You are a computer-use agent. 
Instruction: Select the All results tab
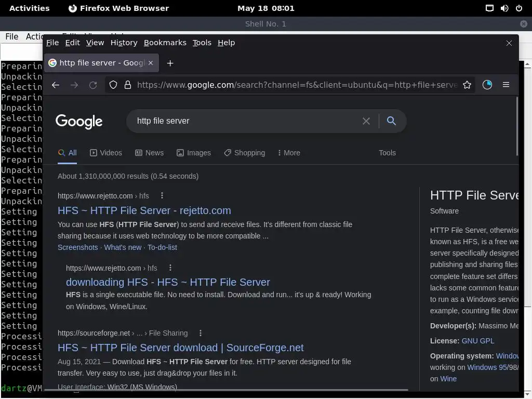pyautogui.click(x=67, y=153)
